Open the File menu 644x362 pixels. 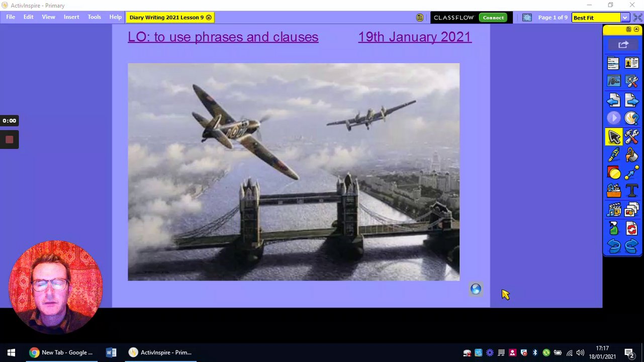(11, 17)
